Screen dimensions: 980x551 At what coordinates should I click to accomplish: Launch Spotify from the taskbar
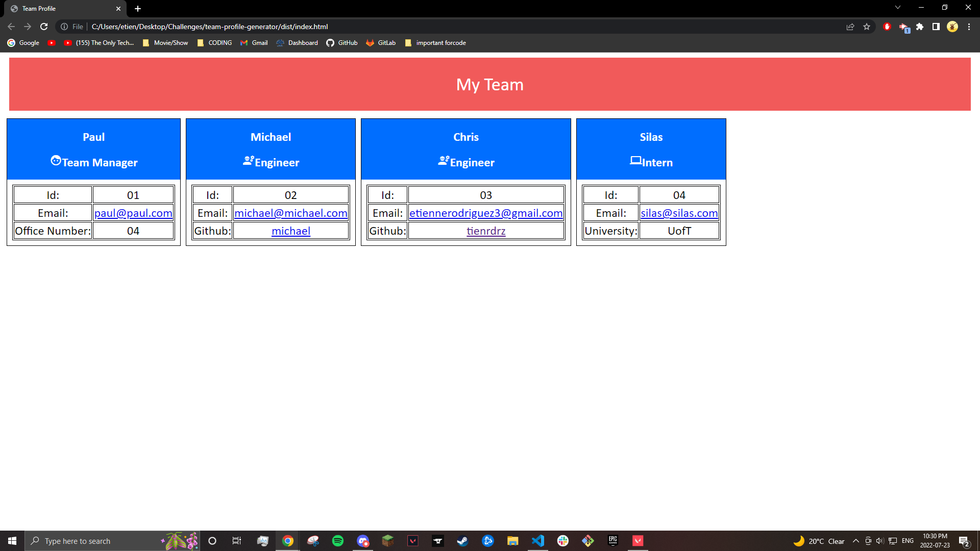338,540
